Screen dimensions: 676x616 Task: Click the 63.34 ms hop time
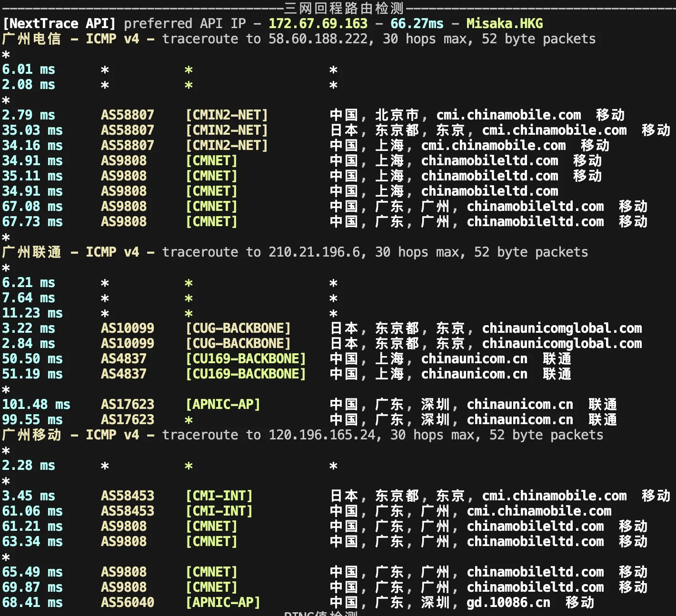[32, 541]
